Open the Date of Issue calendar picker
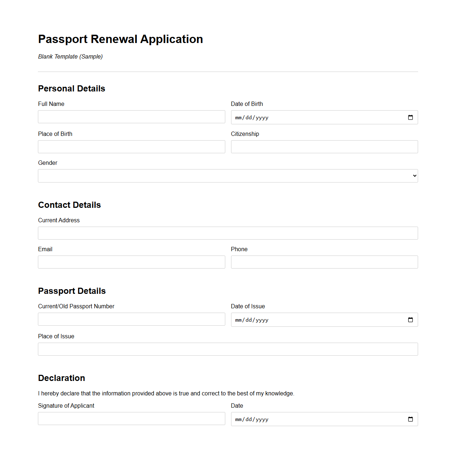 pyautogui.click(x=410, y=320)
